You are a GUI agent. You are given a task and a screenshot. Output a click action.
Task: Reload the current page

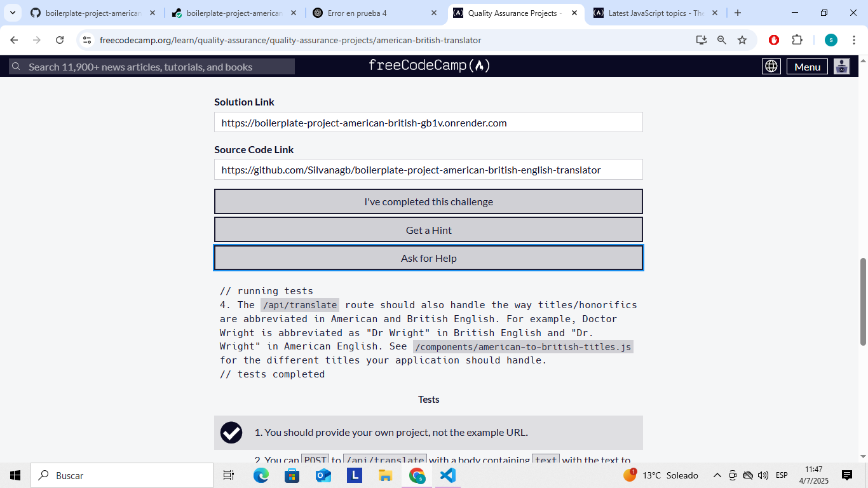click(x=60, y=40)
